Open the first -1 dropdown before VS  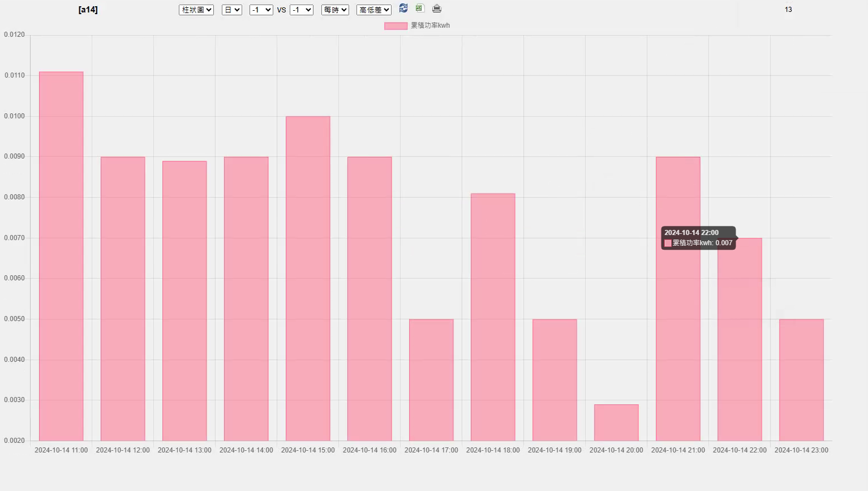[x=261, y=10]
